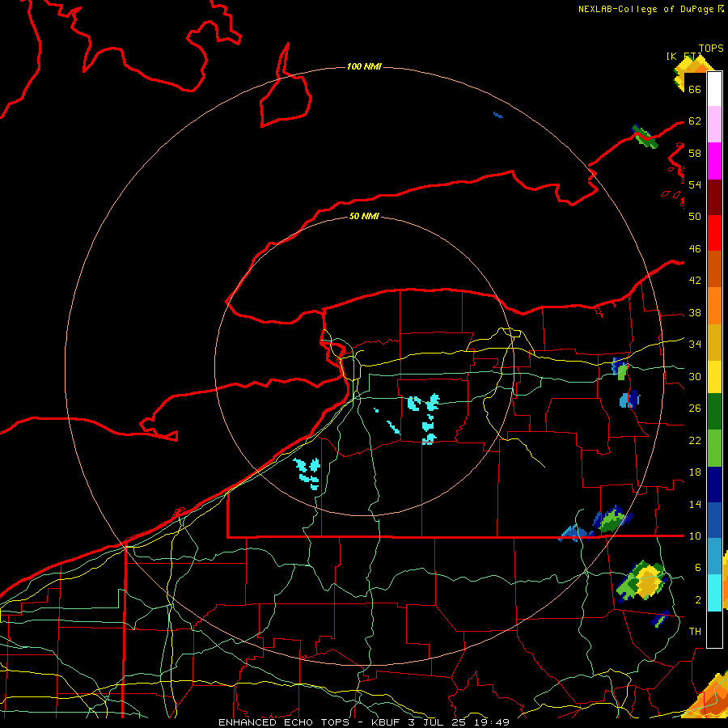Click the 22 legend value

coord(695,440)
